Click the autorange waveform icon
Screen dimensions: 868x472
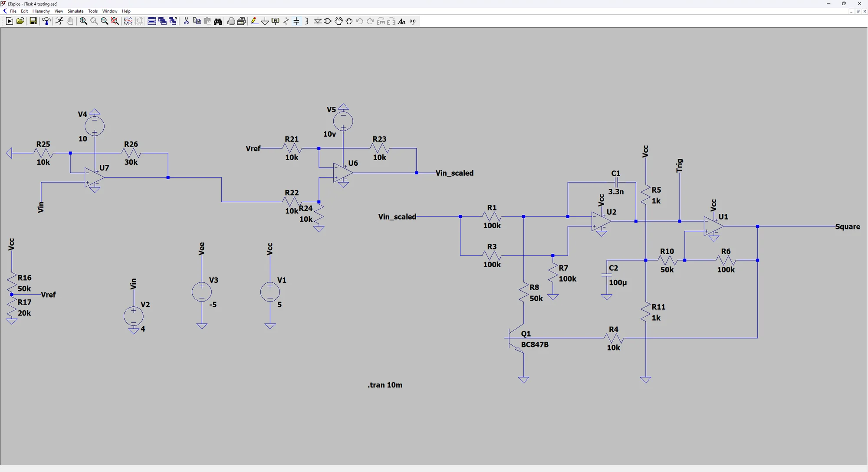[128, 21]
